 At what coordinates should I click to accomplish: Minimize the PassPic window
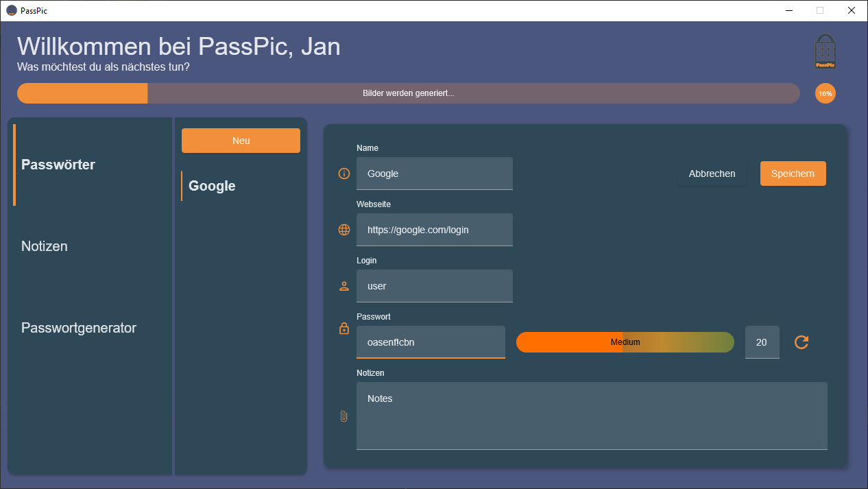(788, 10)
